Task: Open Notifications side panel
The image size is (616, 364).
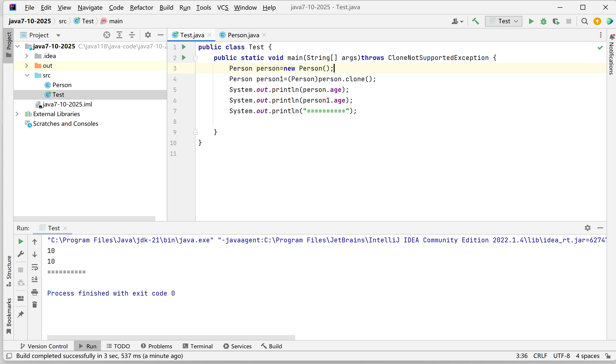Action: pos(611,54)
